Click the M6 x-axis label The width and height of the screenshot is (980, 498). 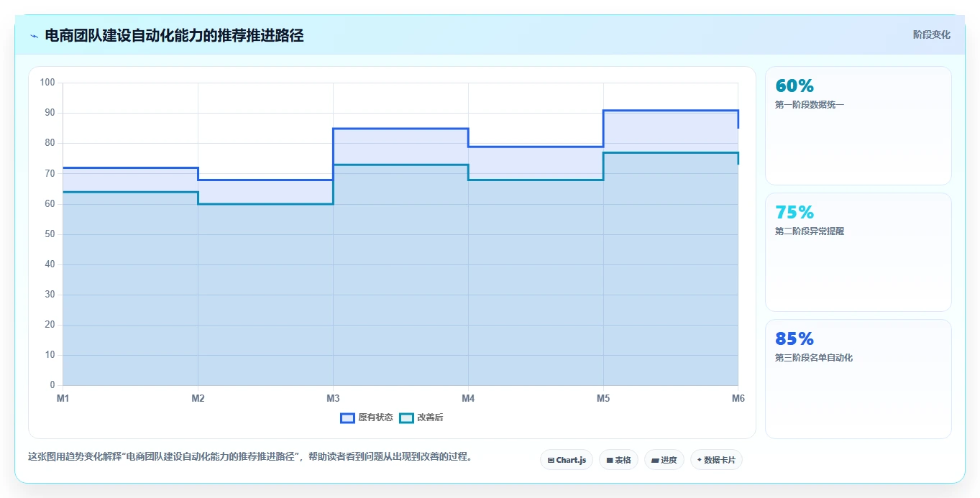pos(738,398)
